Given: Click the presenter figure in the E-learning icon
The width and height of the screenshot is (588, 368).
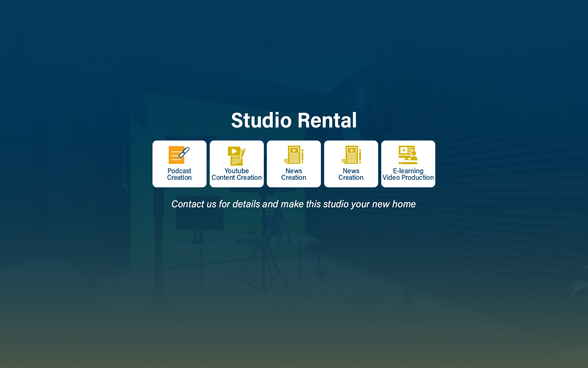Looking at the screenshot, I should [x=414, y=156].
